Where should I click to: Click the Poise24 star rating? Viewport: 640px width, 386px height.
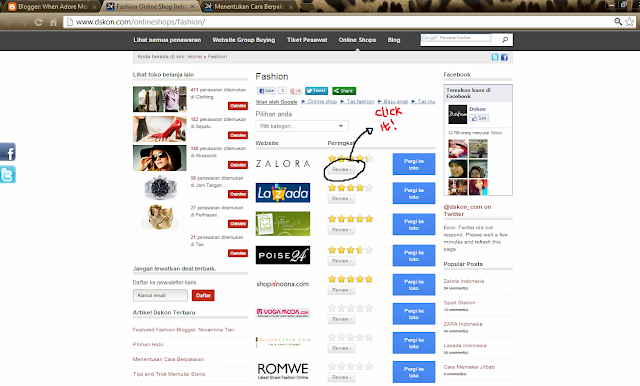pyautogui.click(x=350, y=250)
